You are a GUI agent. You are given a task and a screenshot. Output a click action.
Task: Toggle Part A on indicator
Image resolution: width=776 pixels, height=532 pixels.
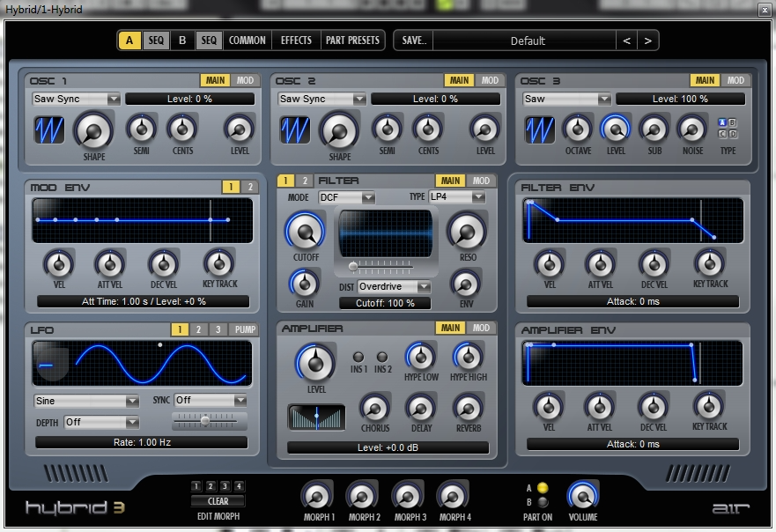coord(543,488)
